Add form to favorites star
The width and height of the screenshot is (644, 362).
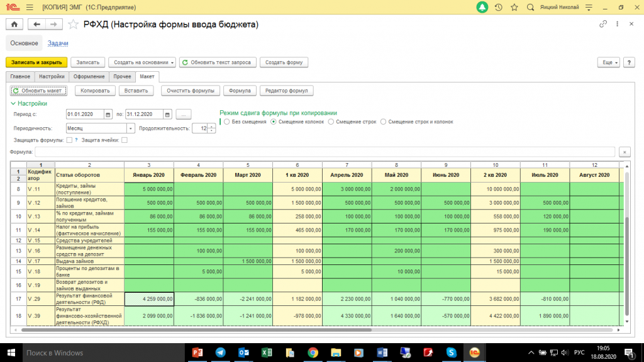[73, 25]
